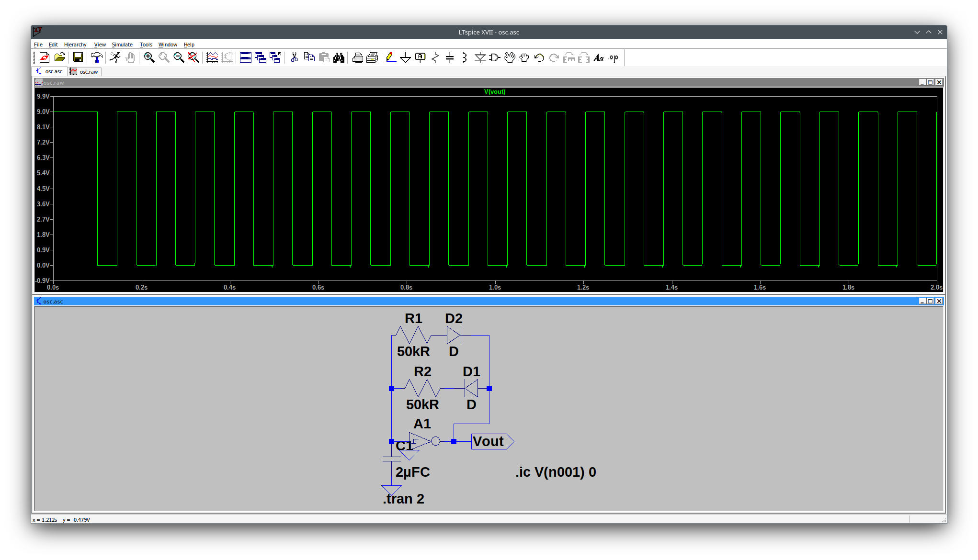Click the 2µFC capacitor value text
The image size is (978, 560).
(x=412, y=472)
